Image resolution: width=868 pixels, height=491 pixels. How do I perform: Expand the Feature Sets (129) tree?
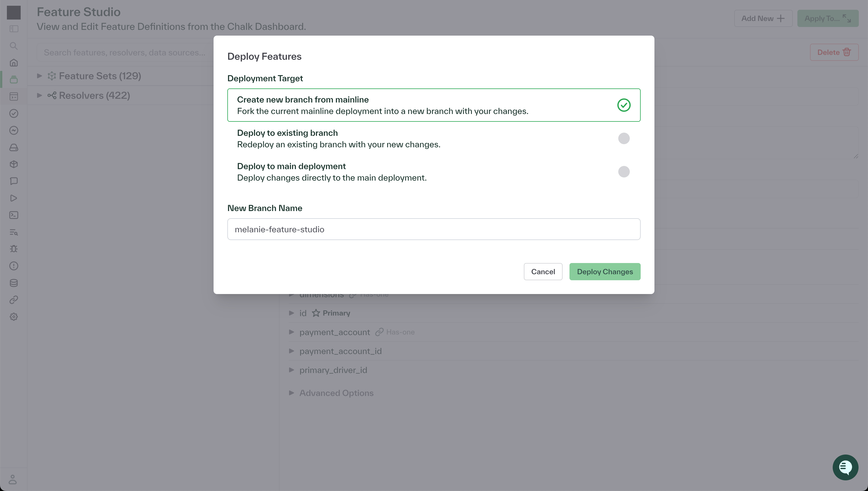(x=39, y=76)
